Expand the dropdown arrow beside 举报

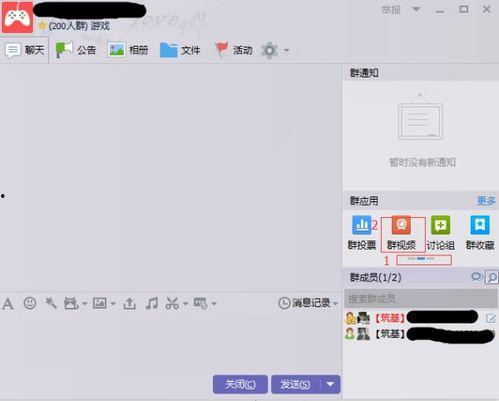[416, 9]
